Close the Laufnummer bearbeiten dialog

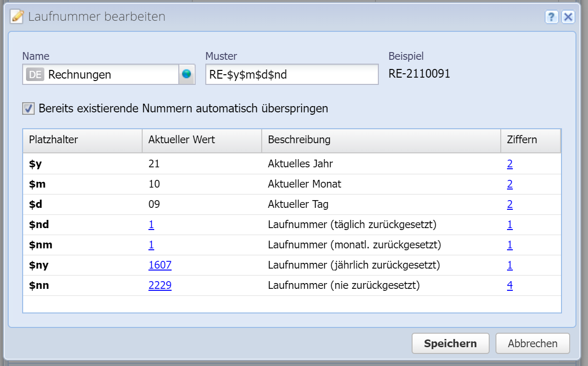click(x=568, y=17)
